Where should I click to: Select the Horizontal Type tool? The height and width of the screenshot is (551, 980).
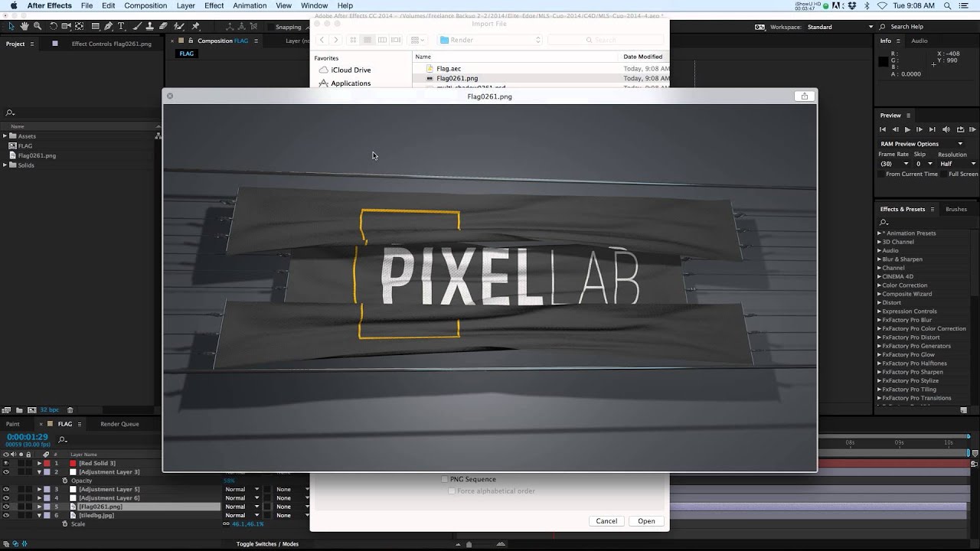tap(121, 26)
